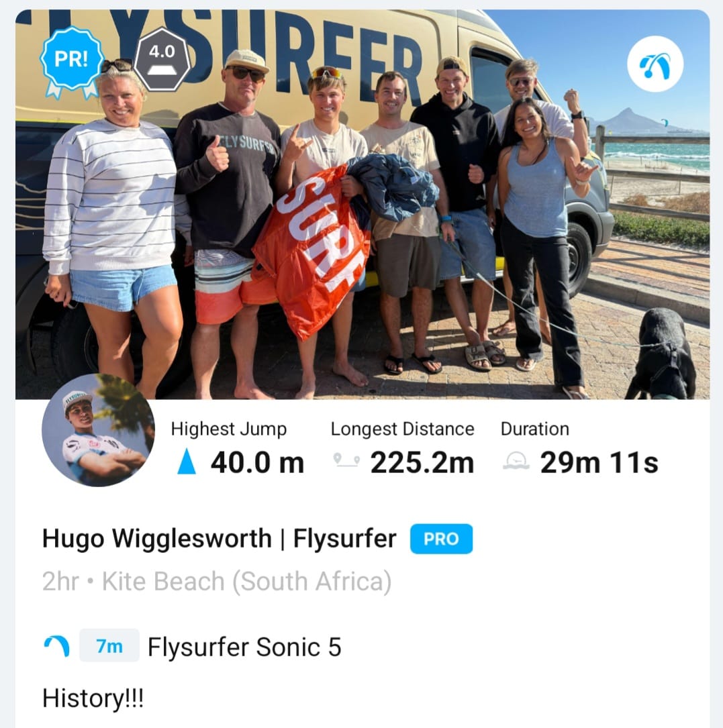Tap the History!!! post caption
Image resolution: width=723 pixels, height=728 pixels.
click(93, 698)
